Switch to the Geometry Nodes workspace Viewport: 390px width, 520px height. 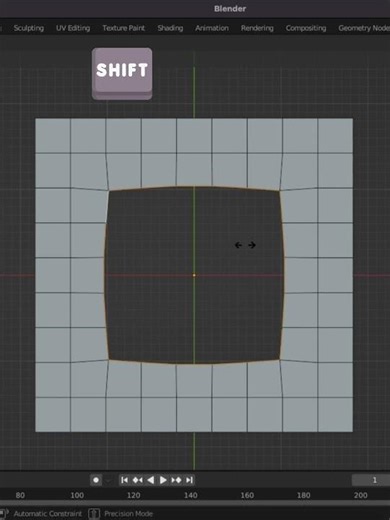pyautogui.click(x=363, y=28)
